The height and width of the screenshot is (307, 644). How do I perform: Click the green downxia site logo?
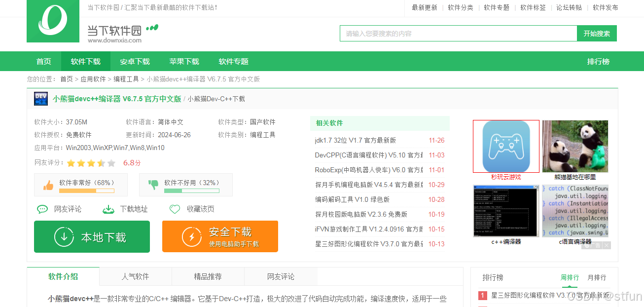(x=53, y=21)
